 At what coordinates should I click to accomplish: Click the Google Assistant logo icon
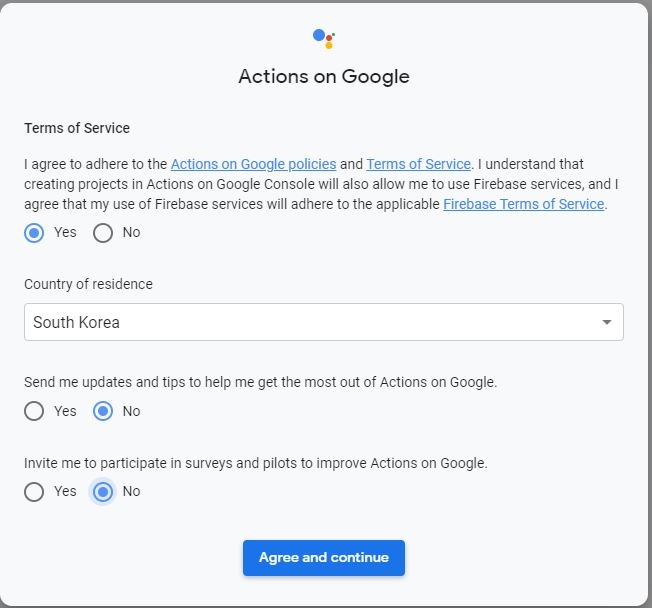tap(323, 39)
